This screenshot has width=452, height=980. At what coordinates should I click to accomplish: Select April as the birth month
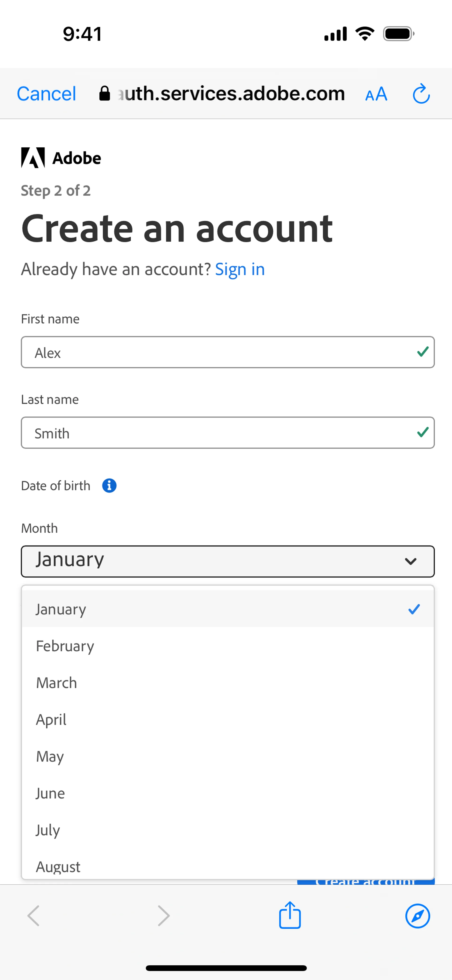[x=51, y=719]
